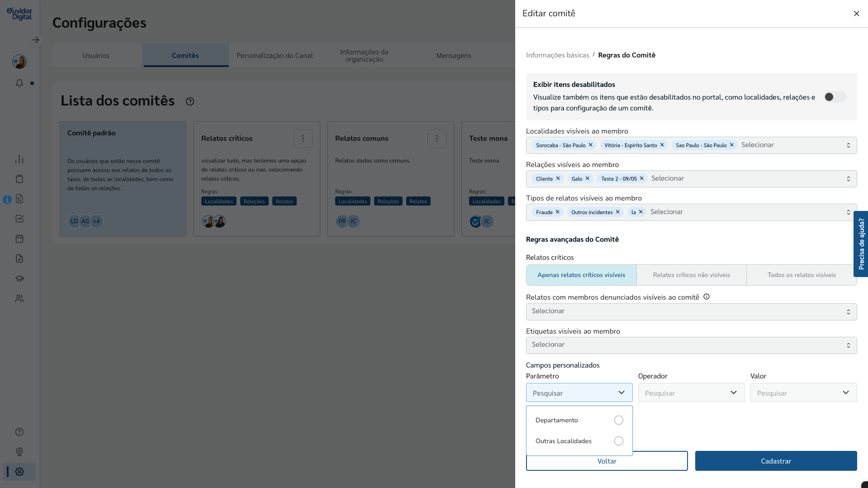The image size is (868, 488).
Task: Expand the sidebar with the arrow button
Action: [36, 40]
